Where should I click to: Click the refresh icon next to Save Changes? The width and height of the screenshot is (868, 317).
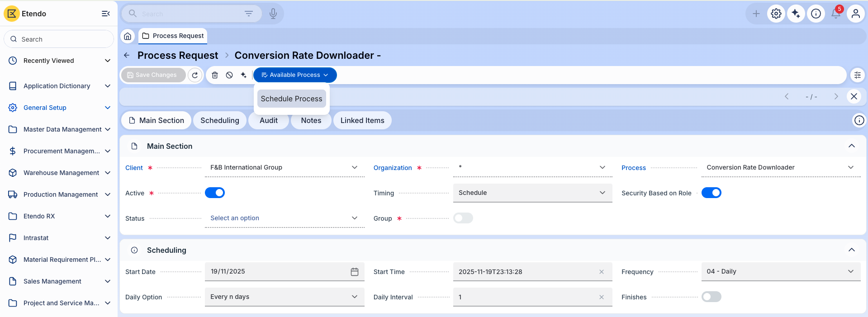(x=195, y=75)
